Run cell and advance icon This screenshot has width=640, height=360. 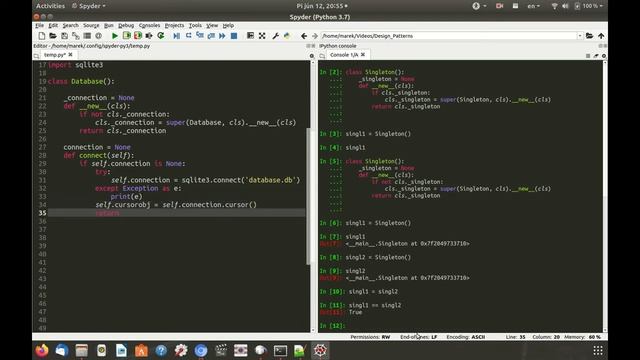click(x=138, y=36)
